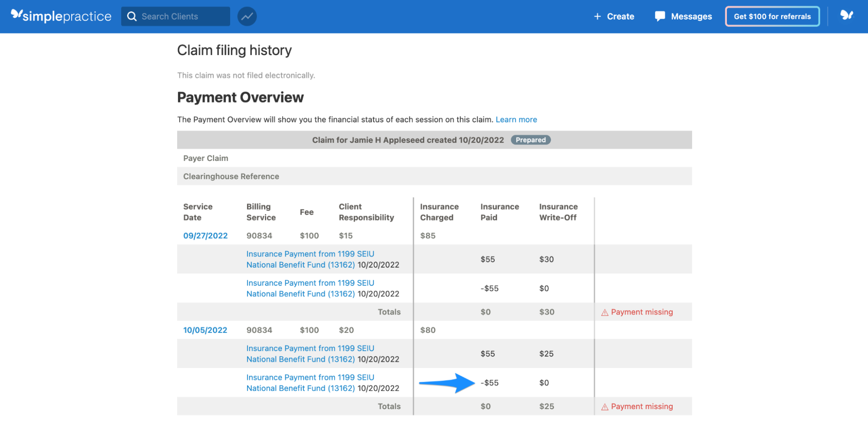Click the Clearinghouse Reference row
This screenshot has width=868, height=433.
click(434, 177)
